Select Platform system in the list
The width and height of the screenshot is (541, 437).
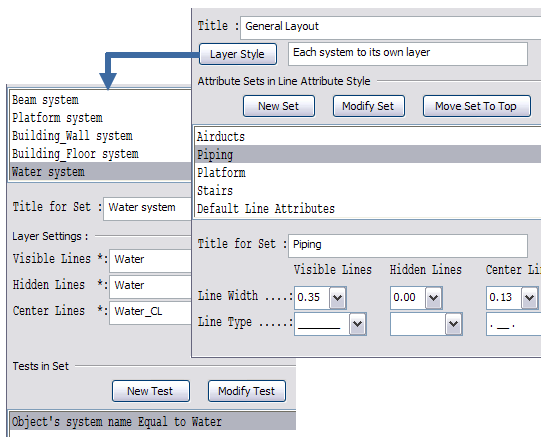100,118
